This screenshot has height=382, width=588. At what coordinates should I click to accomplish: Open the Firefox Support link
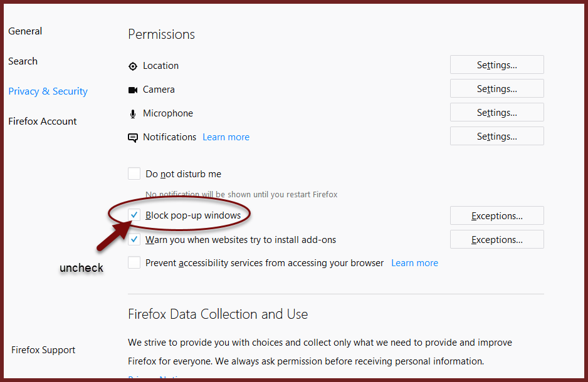tap(43, 350)
